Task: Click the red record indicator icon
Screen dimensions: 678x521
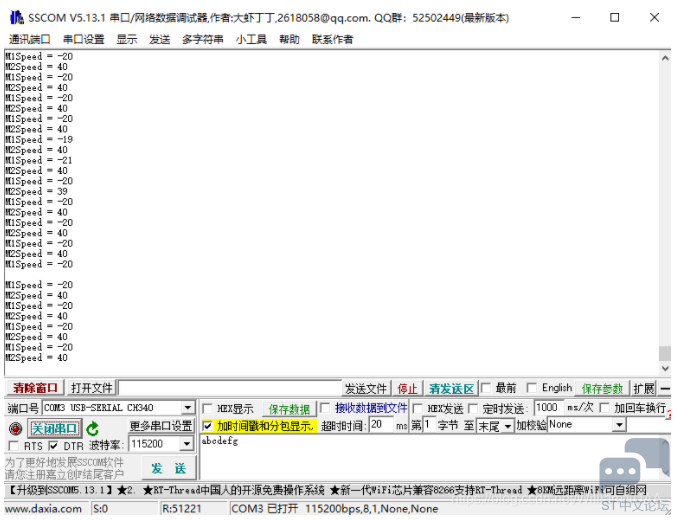Action: coord(16,428)
